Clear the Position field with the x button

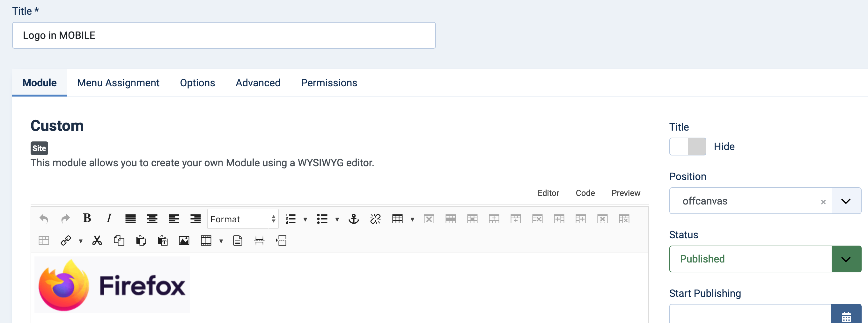pos(823,202)
